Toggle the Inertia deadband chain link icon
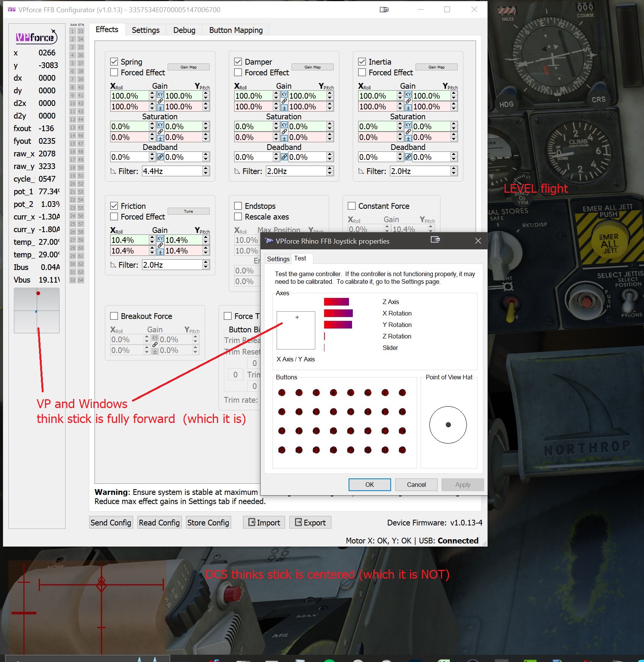 click(408, 157)
